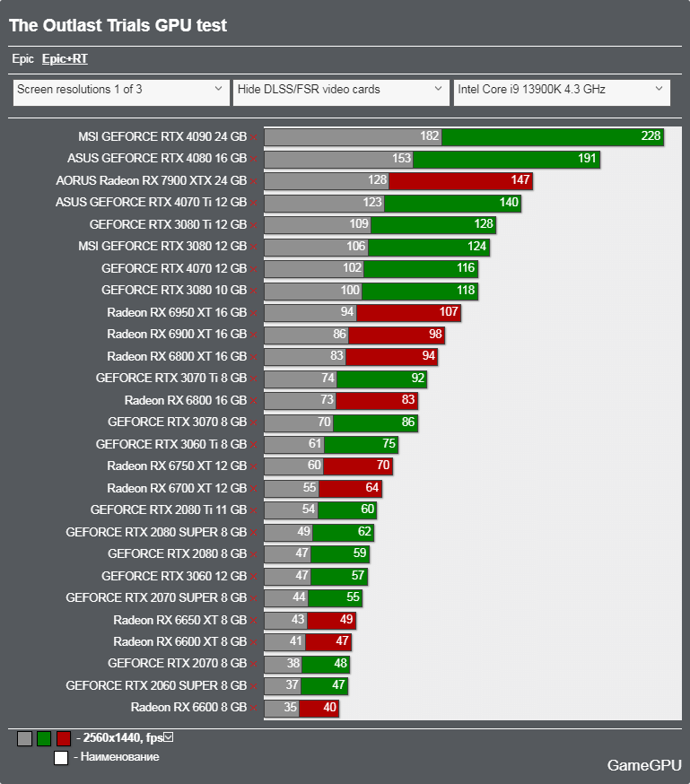This screenshot has height=784, width=690.
Task: Click the GameGPU logo text
Action: click(644, 765)
